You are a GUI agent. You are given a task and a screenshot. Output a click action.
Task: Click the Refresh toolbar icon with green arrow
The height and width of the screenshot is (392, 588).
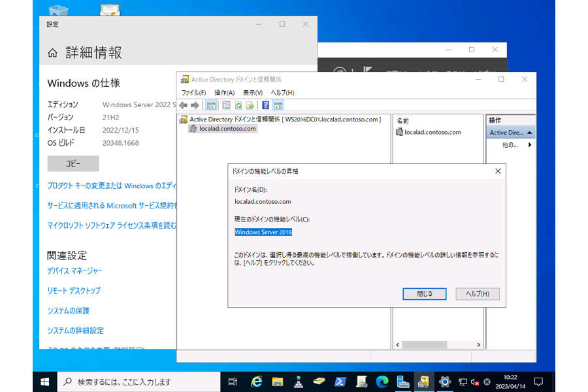[x=238, y=105]
